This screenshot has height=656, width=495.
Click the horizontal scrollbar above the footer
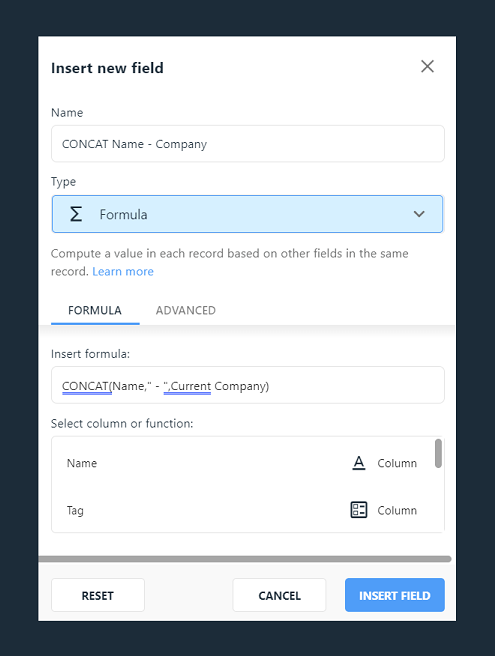[245, 559]
